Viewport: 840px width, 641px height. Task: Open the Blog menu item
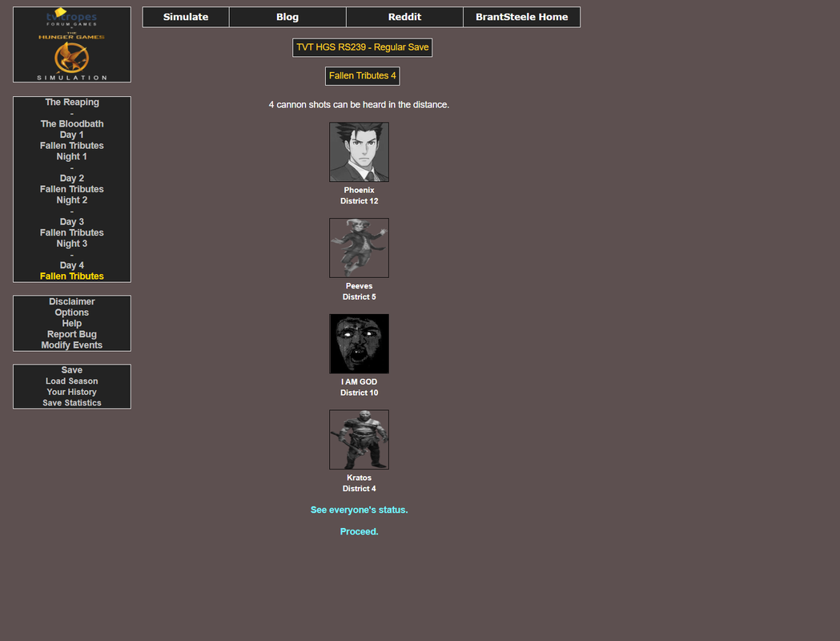287,17
